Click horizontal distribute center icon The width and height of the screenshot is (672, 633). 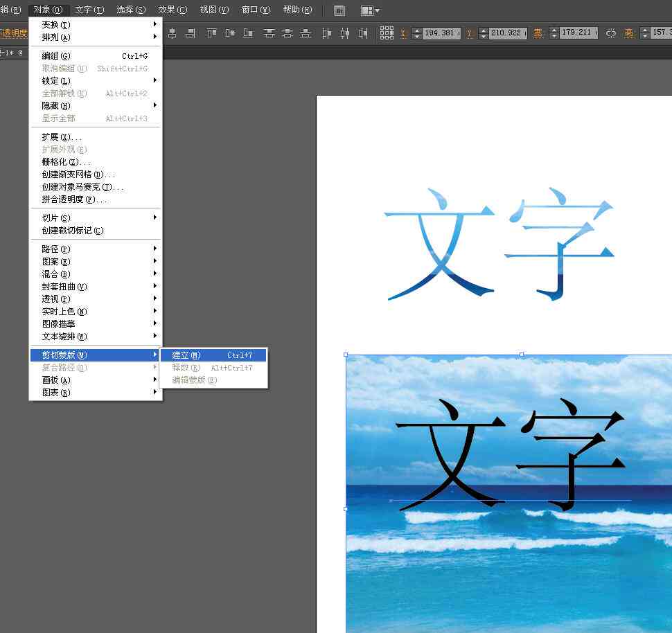pyautogui.click(x=344, y=33)
